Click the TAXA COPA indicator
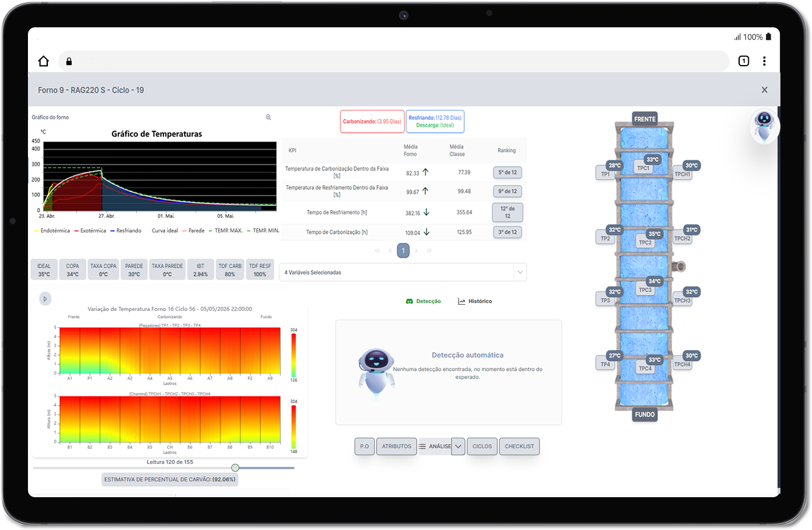The height and width of the screenshot is (530, 812). [103, 270]
